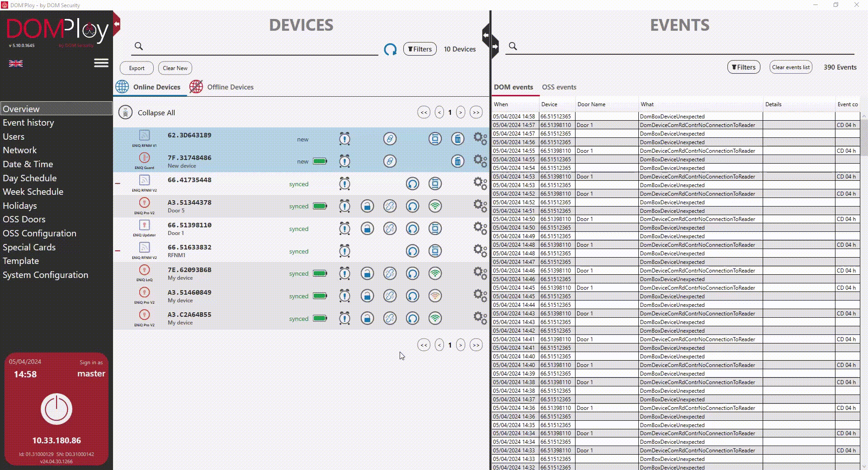Click link icon in 7F.31748486 row
The width and height of the screenshot is (868, 470).
390,161
